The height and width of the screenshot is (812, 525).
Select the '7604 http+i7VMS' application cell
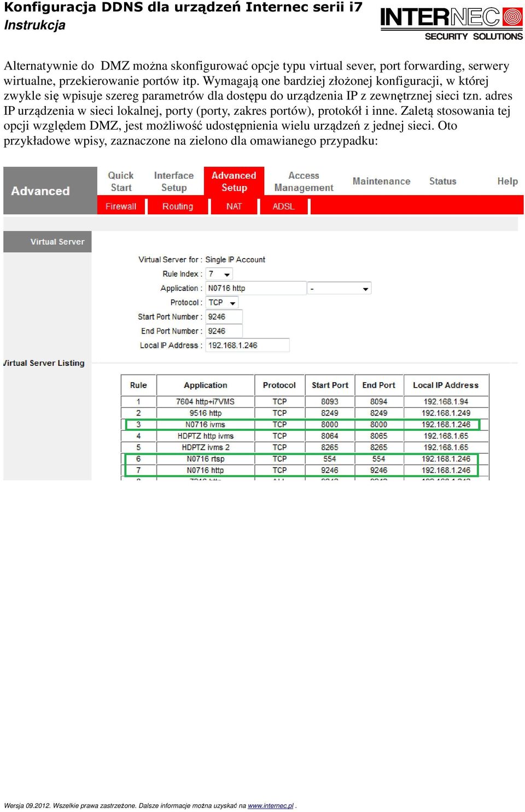point(205,401)
